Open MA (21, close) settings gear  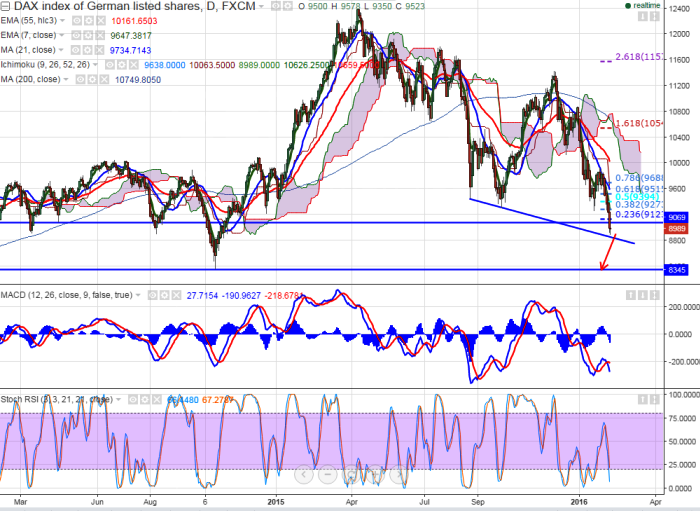88,50
